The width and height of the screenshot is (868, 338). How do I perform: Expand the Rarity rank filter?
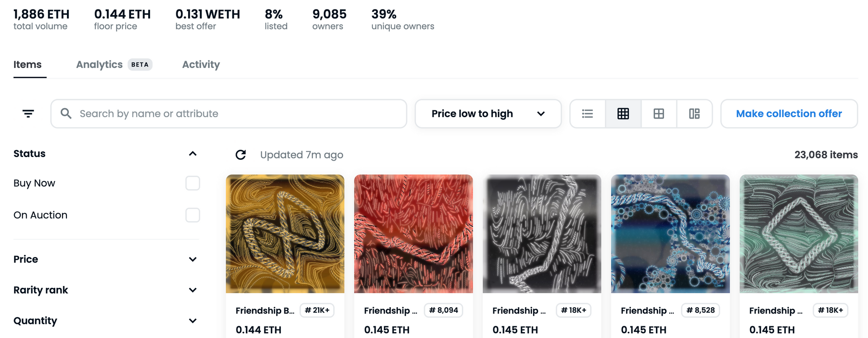click(193, 290)
